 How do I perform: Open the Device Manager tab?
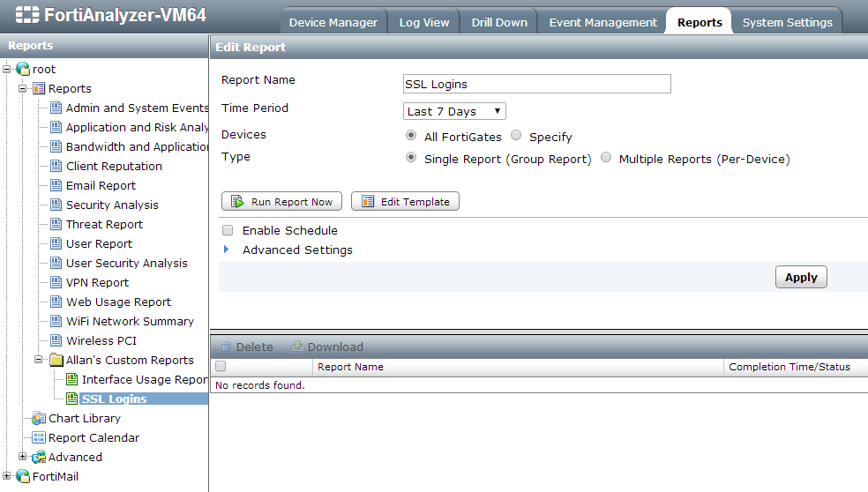coord(333,23)
